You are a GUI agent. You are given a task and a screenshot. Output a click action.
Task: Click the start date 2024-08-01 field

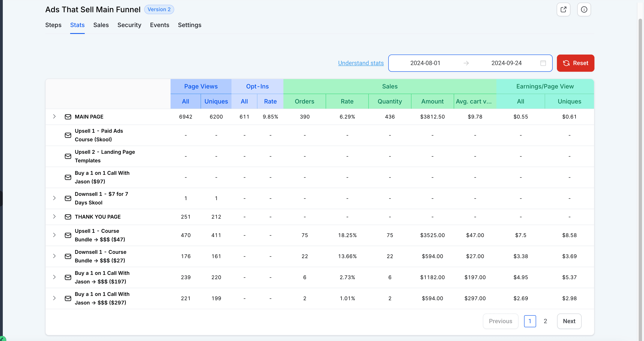(x=425, y=63)
